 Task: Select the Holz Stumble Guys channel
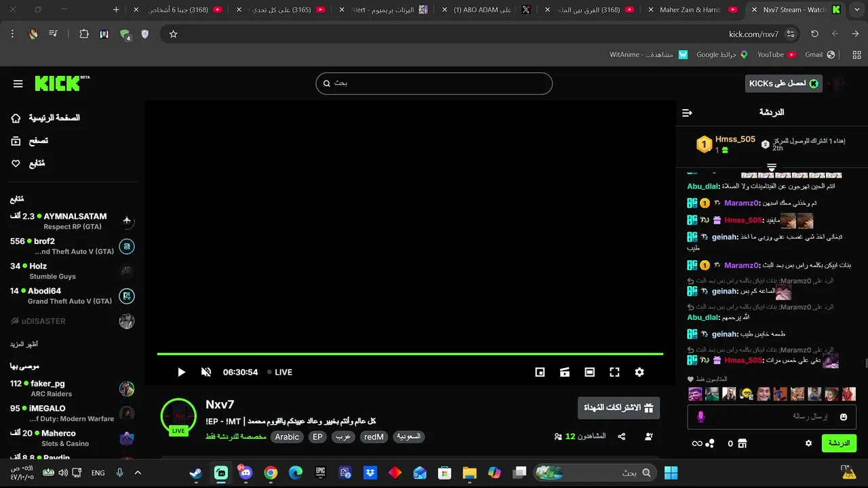click(x=72, y=271)
